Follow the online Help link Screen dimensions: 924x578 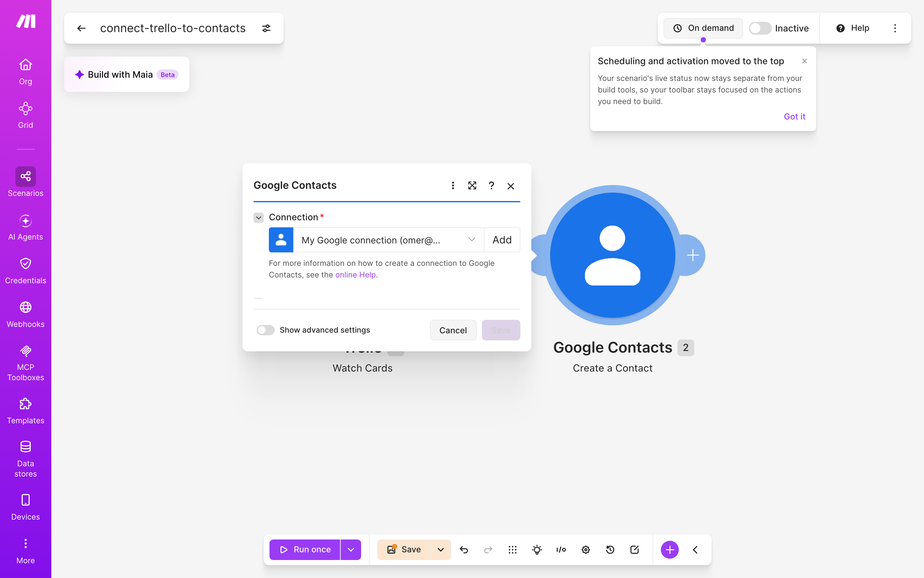[x=355, y=275]
